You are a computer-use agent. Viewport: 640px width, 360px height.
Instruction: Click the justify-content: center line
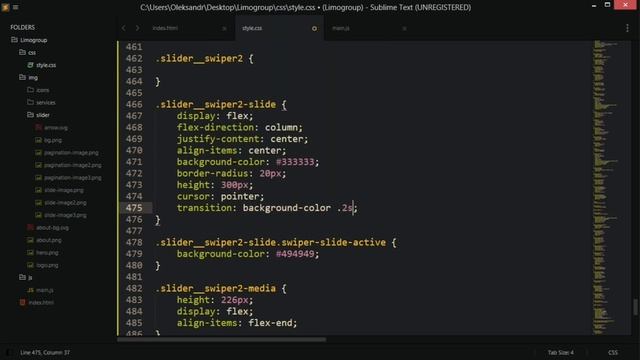[x=242, y=139]
